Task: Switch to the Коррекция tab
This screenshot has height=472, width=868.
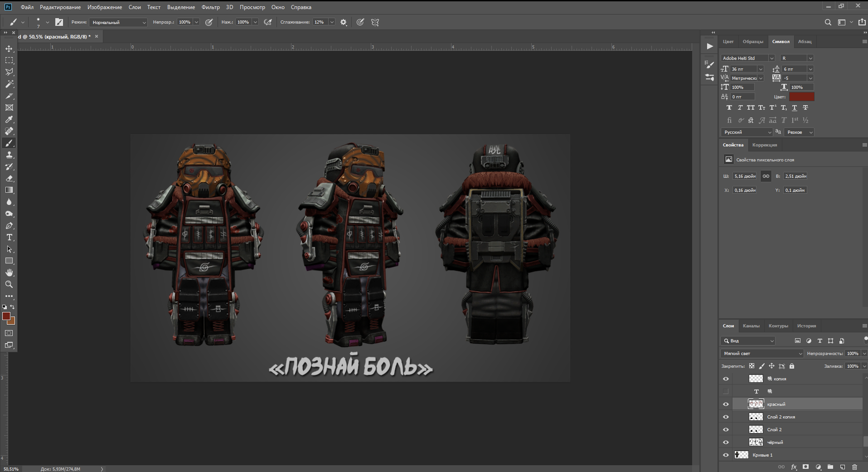Action: point(765,145)
